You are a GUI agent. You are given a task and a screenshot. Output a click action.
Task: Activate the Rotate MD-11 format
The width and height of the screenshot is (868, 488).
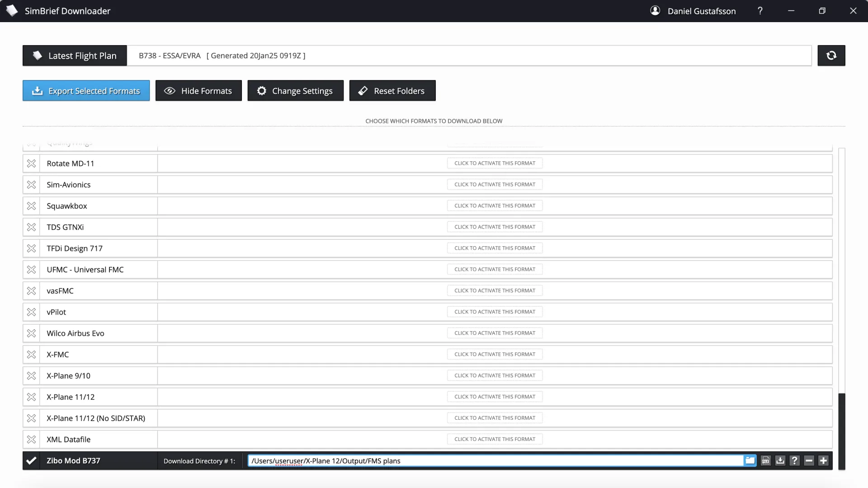[x=495, y=163]
